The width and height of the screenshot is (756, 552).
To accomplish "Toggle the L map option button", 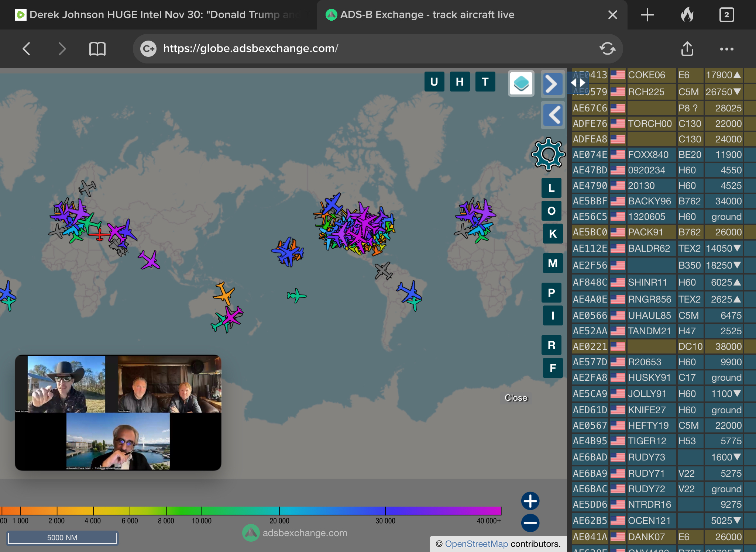I will click(551, 188).
